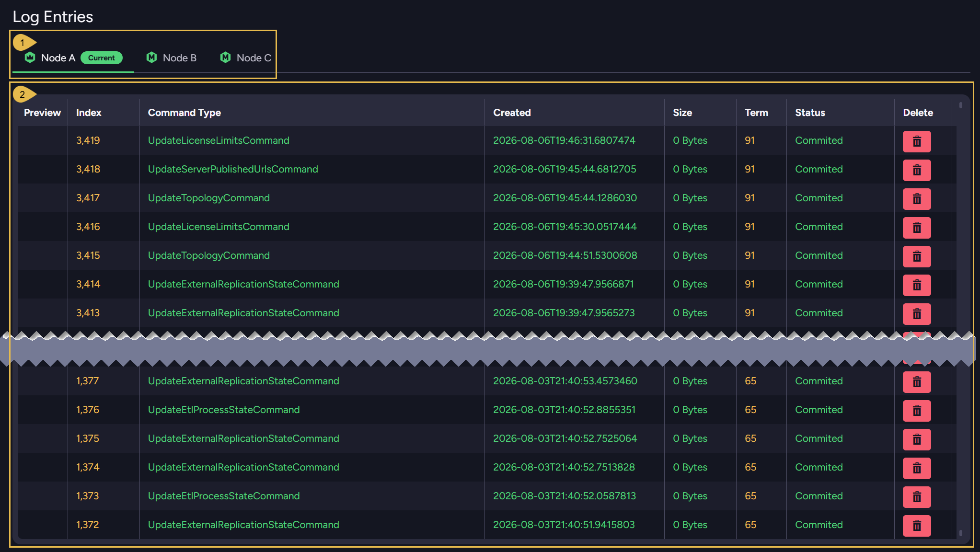Click the Log Entries heading

[53, 17]
